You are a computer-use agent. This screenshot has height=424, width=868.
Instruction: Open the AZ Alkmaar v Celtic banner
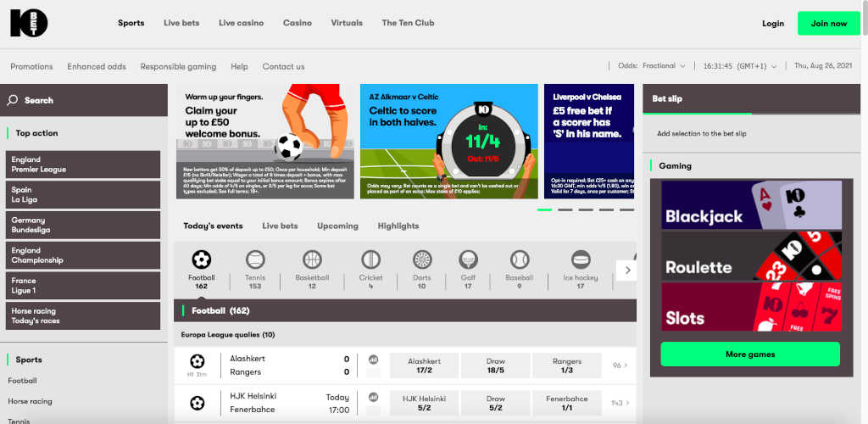[449, 141]
